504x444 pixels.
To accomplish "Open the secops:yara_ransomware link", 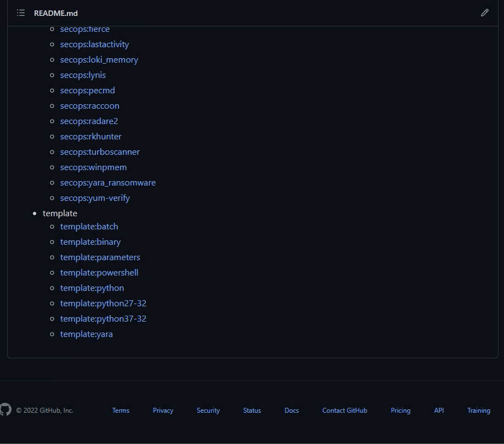I will coord(108,183).
